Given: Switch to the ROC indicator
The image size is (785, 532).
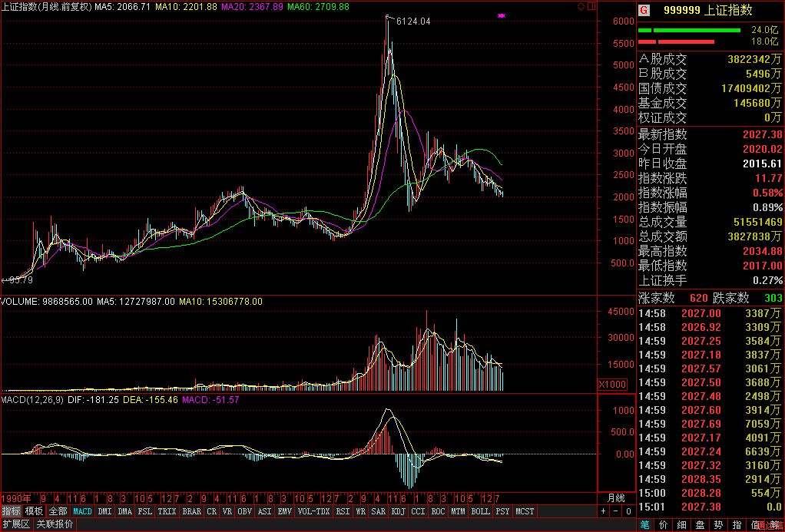Looking at the screenshot, I should (x=438, y=511).
